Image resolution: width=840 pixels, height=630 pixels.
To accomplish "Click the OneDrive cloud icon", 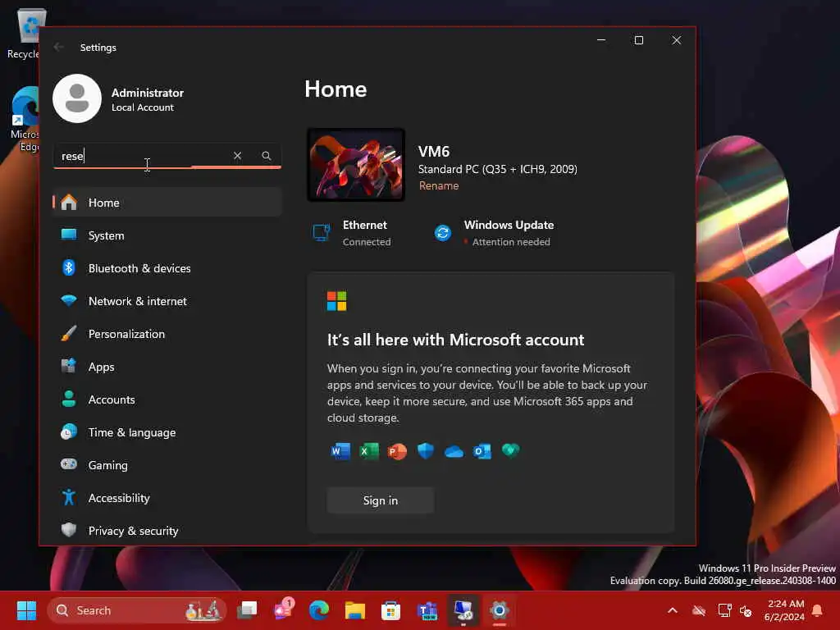I will (454, 452).
